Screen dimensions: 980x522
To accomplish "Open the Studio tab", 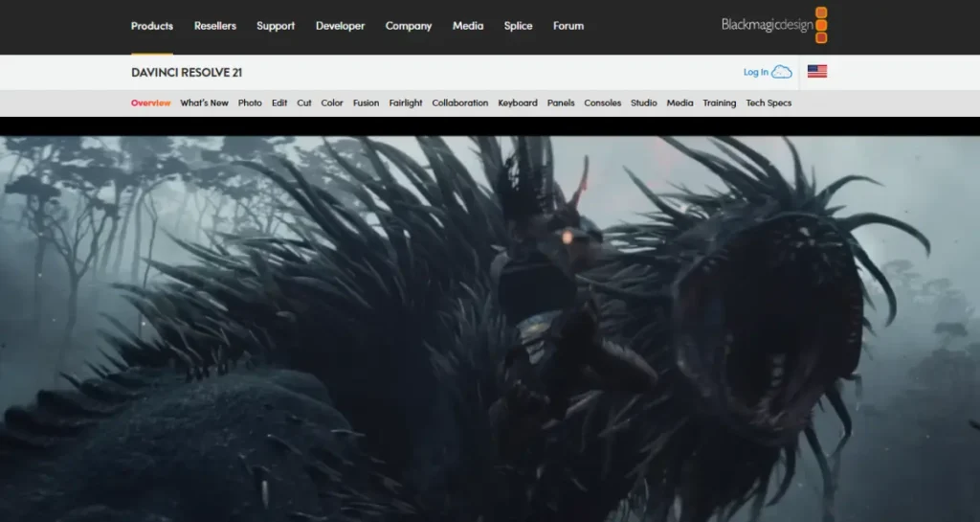I will [644, 103].
